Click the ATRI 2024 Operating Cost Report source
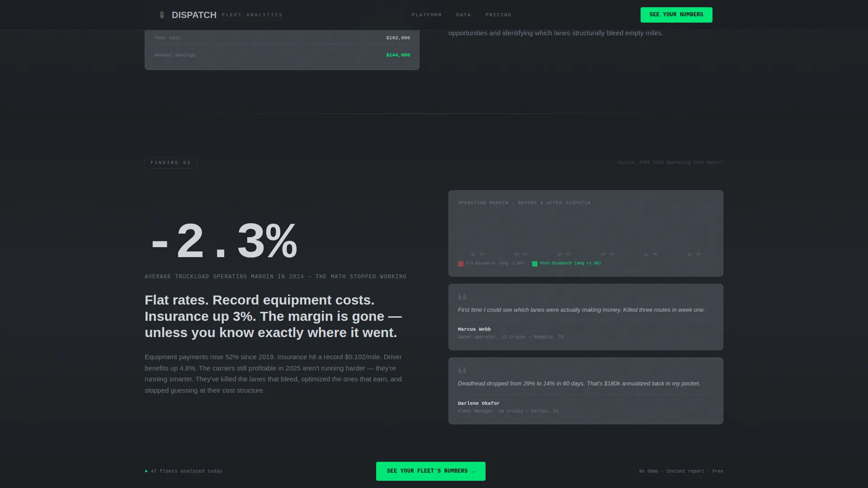Viewport: 868px width, 488px height. click(670, 163)
